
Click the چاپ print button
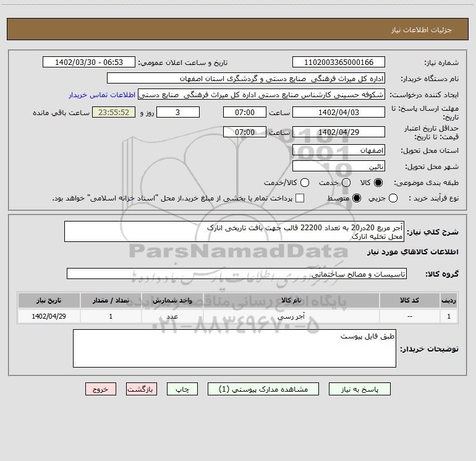point(182,389)
